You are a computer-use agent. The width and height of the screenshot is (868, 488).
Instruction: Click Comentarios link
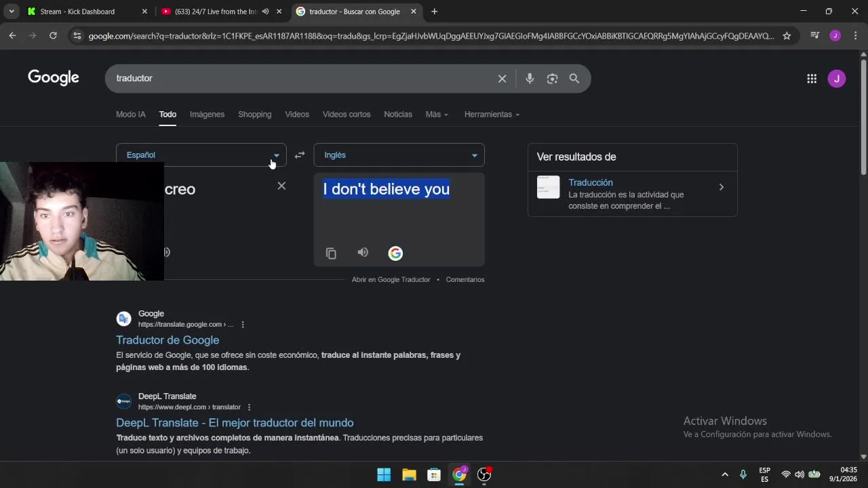(465, 280)
